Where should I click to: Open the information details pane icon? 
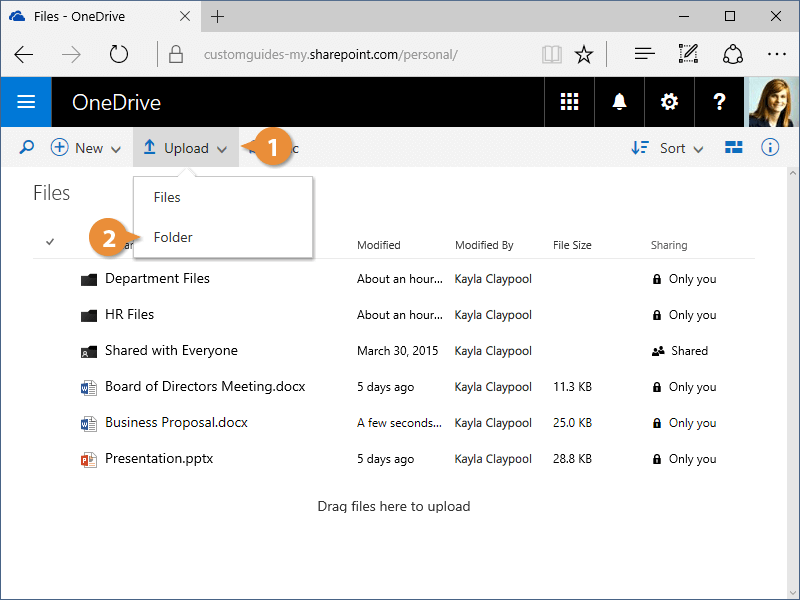coord(770,148)
